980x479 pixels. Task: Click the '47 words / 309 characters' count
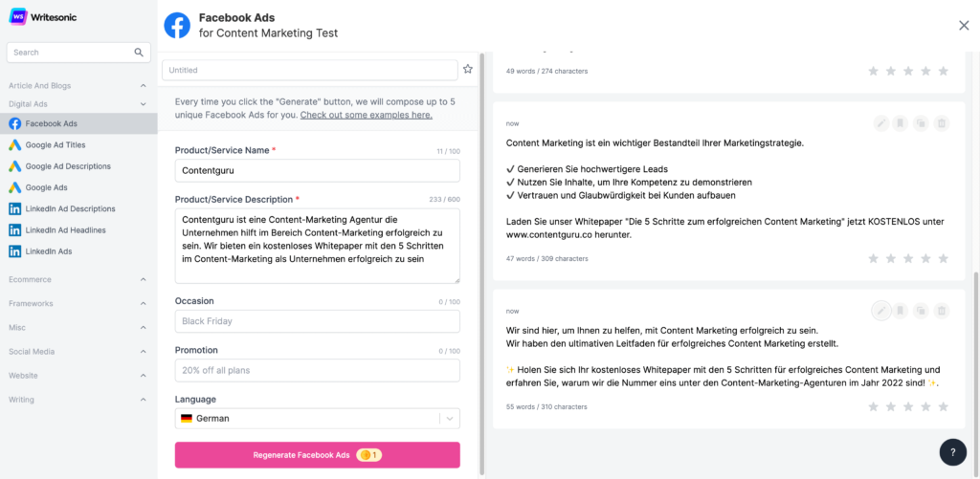[546, 258]
